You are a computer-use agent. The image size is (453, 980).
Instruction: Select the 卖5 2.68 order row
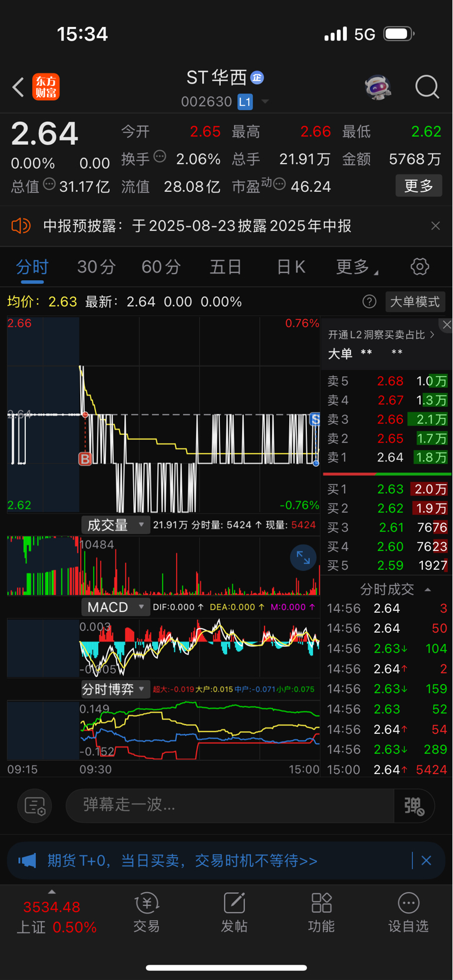[x=387, y=381]
